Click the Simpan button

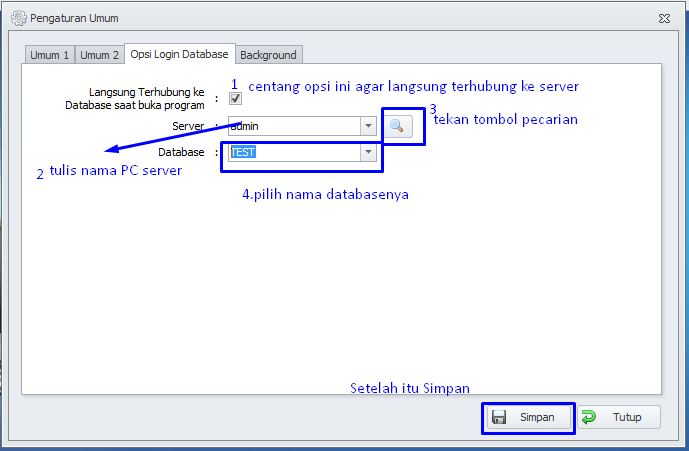529,417
